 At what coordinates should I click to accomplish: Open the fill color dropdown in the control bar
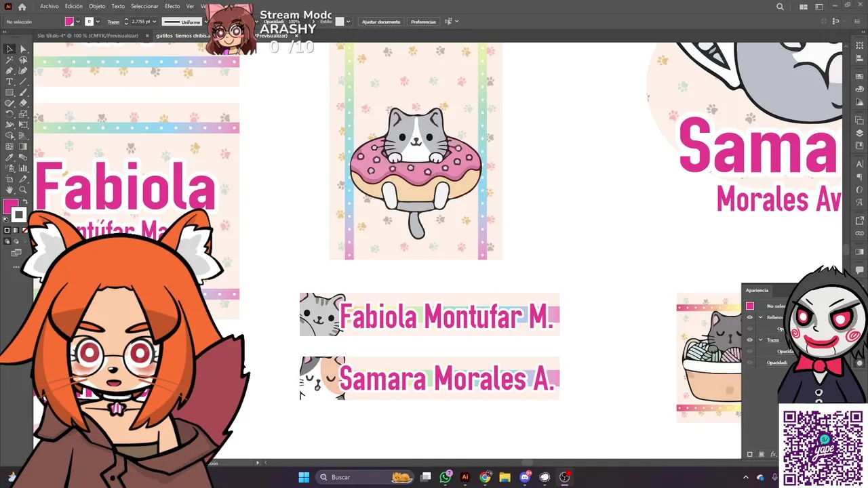point(78,22)
